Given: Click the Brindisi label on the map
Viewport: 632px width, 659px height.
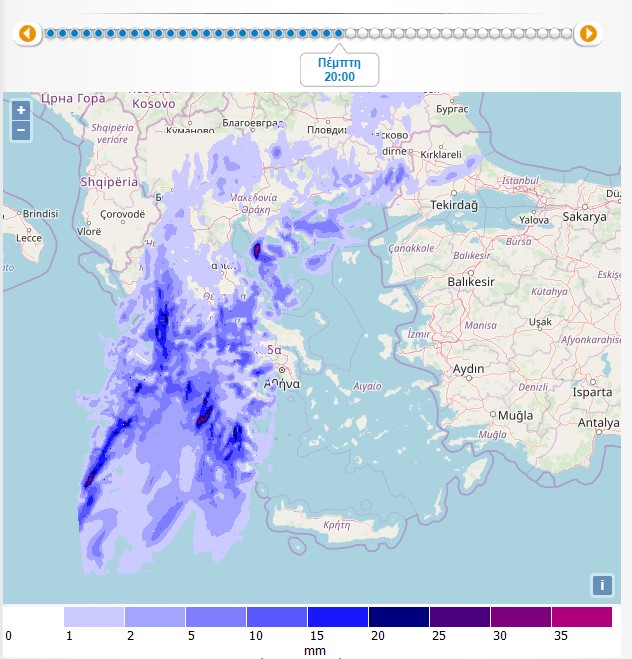Looking at the screenshot, I should [x=36, y=214].
